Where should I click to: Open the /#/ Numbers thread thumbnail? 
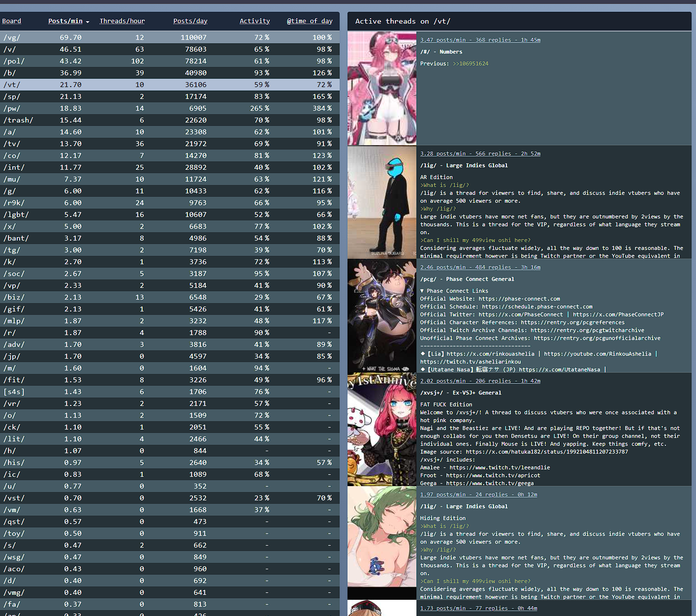coord(382,89)
